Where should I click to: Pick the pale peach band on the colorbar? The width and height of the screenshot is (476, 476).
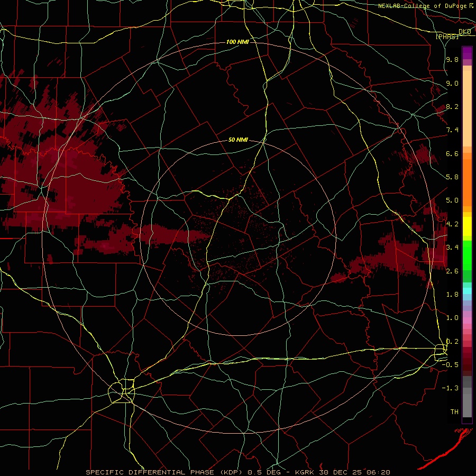467,108
